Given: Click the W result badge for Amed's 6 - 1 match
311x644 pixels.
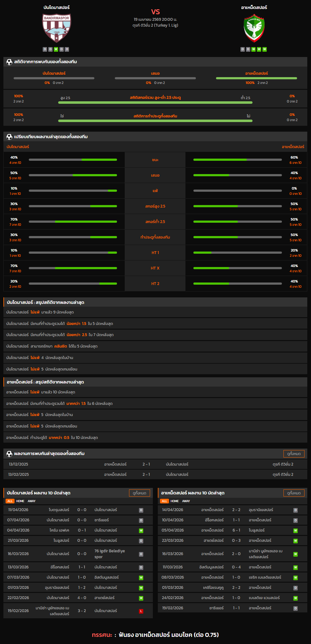Looking at the screenshot, I should (x=296, y=530).
